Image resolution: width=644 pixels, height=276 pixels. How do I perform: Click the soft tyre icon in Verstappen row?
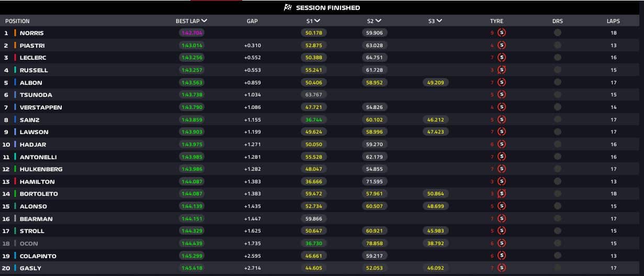502,107
